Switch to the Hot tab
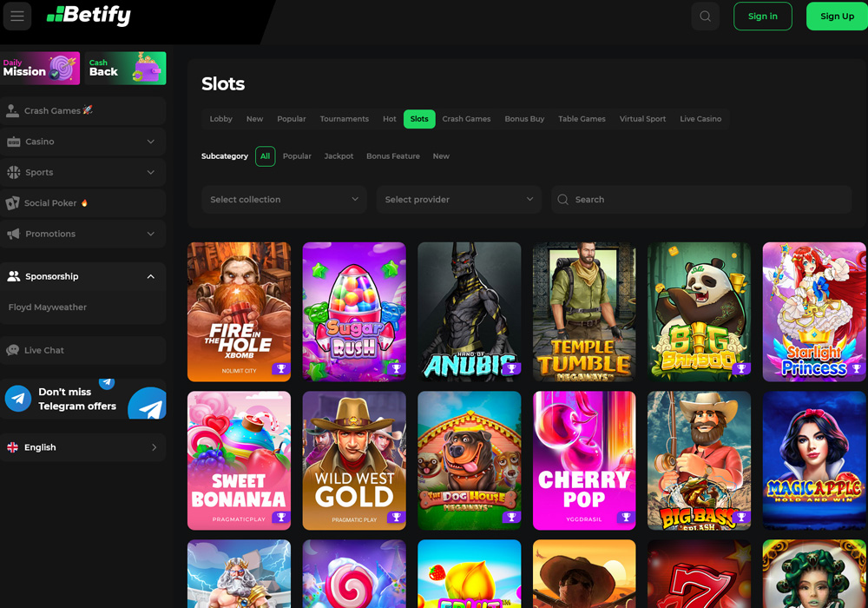The height and width of the screenshot is (608, 868). (x=390, y=119)
